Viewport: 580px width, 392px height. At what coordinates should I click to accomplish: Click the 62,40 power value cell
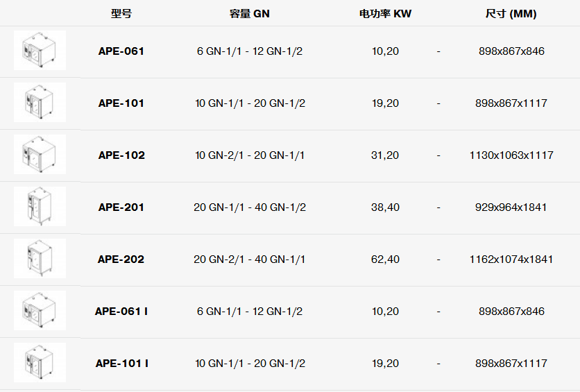[385, 259]
